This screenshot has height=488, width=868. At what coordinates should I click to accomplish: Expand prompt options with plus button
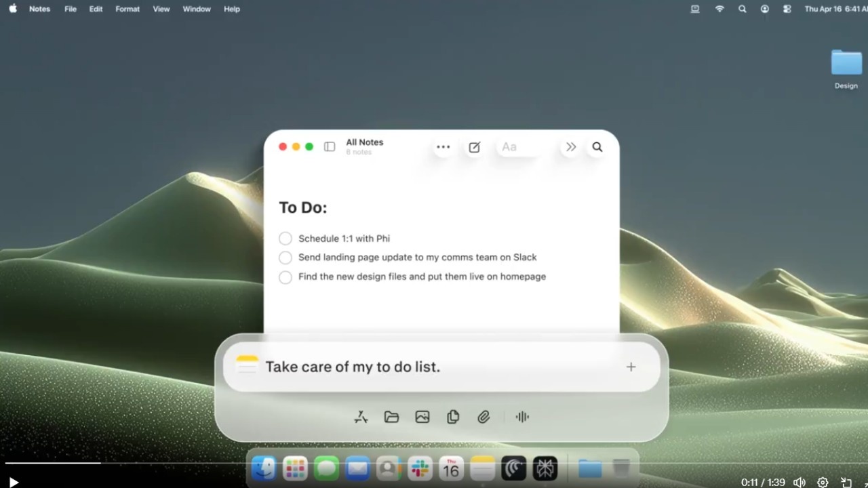631,367
